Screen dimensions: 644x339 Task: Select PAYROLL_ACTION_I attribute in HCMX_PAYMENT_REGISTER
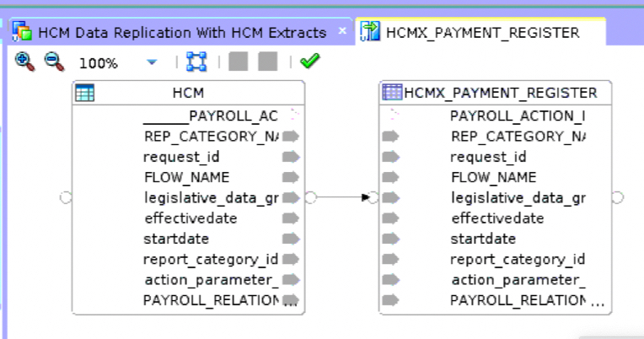518,116
